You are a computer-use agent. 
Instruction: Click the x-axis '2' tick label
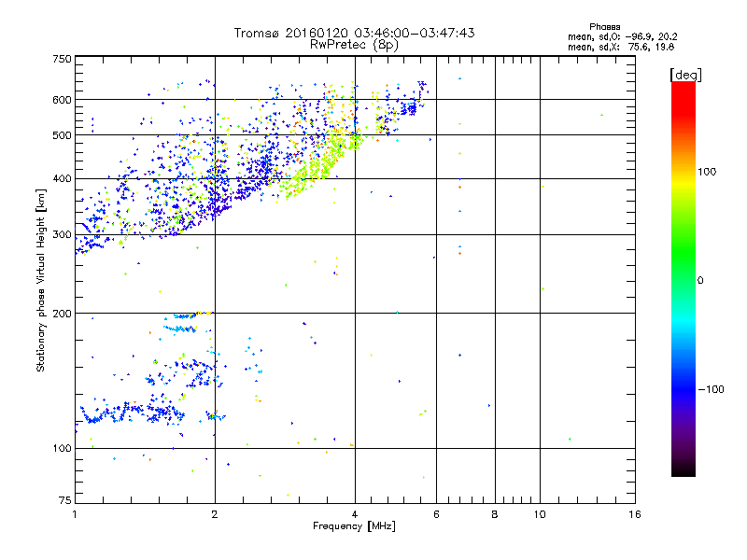click(x=215, y=514)
